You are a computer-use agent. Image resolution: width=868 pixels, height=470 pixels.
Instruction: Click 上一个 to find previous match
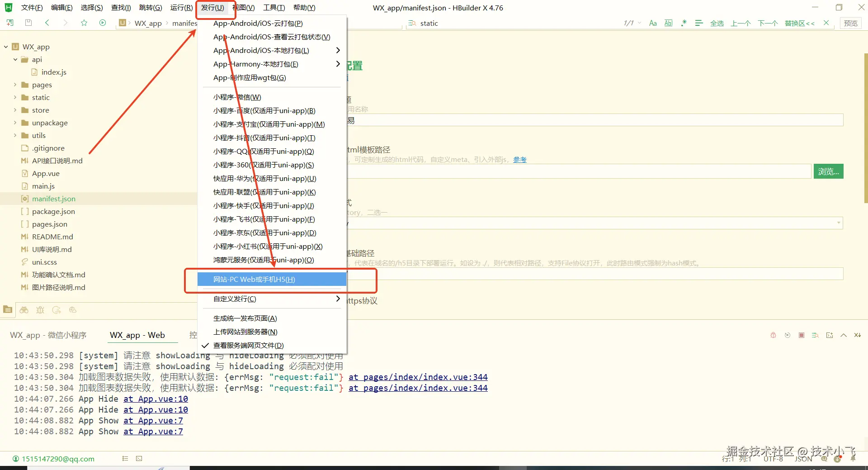click(741, 23)
